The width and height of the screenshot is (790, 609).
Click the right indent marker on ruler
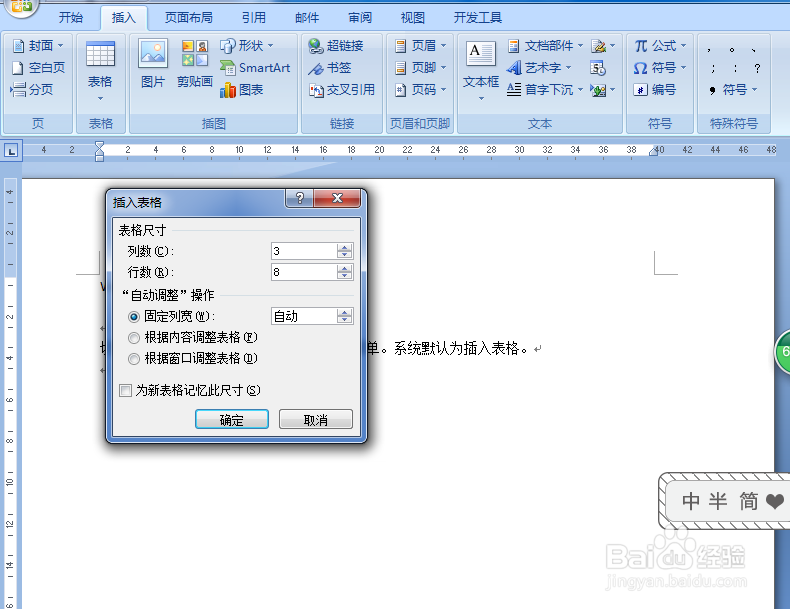coord(653,151)
